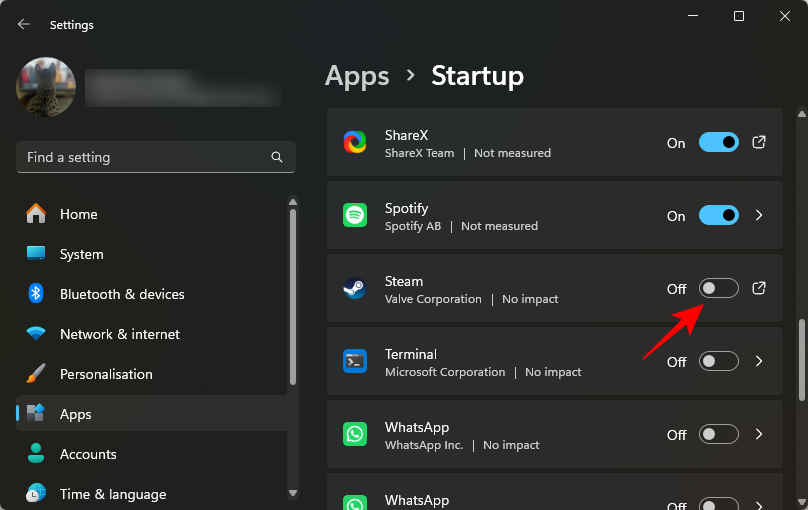808x510 pixels.
Task: Enable Terminal startup toggle
Action: (719, 361)
